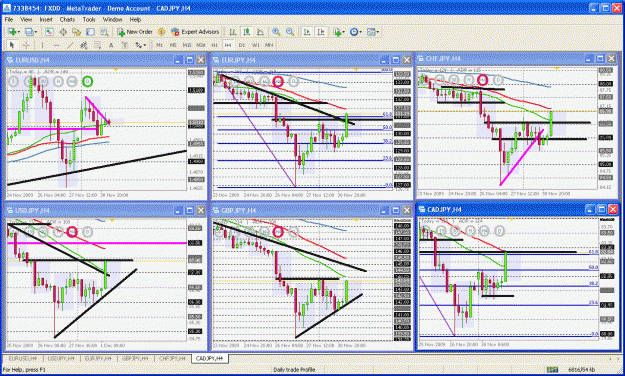Switch chart to bar chart style
The height and width of the screenshot is (376, 625).
pyautogui.click(x=233, y=32)
